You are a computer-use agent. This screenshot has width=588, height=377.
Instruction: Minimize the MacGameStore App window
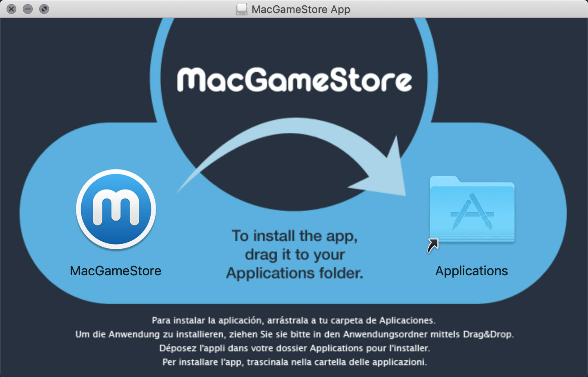point(28,9)
